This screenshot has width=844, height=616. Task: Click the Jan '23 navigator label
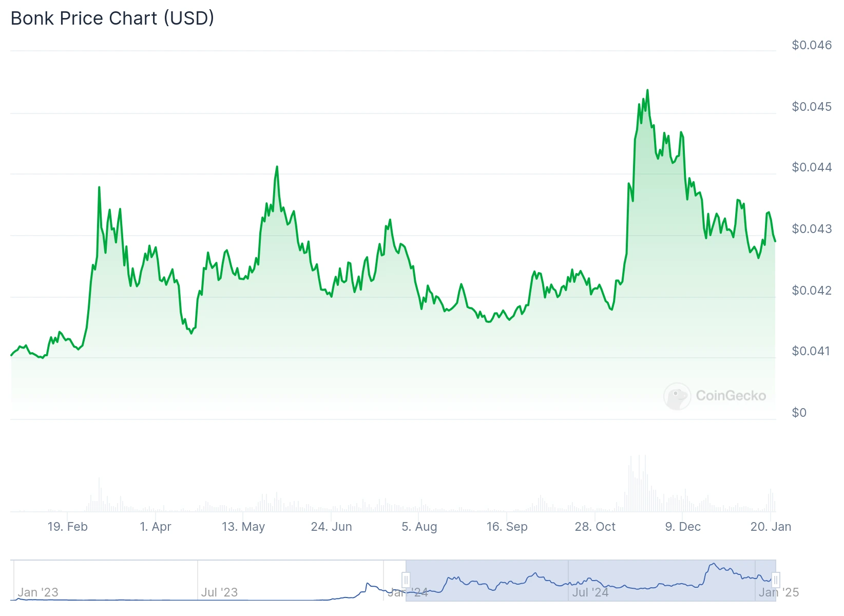pyautogui.click(x=38, y=592)
